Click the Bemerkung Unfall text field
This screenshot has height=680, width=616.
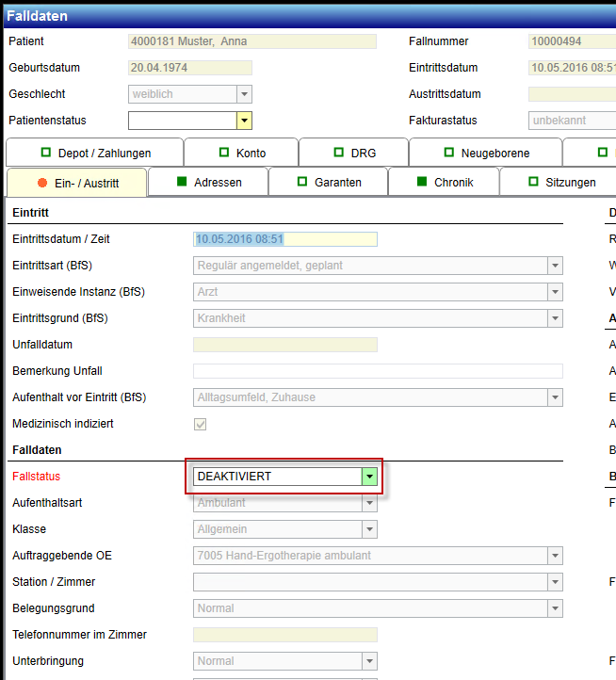point(378,371)
